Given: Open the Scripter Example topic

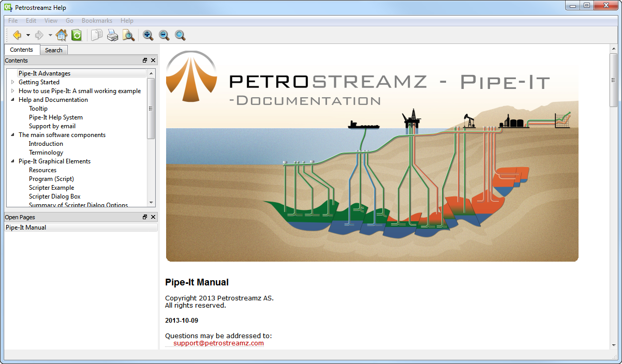Looking at the screenshot, I should (x=51, y=188).
